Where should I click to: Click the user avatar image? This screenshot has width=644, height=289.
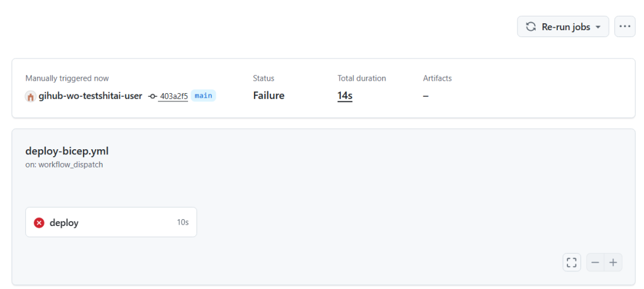(30, 96)
